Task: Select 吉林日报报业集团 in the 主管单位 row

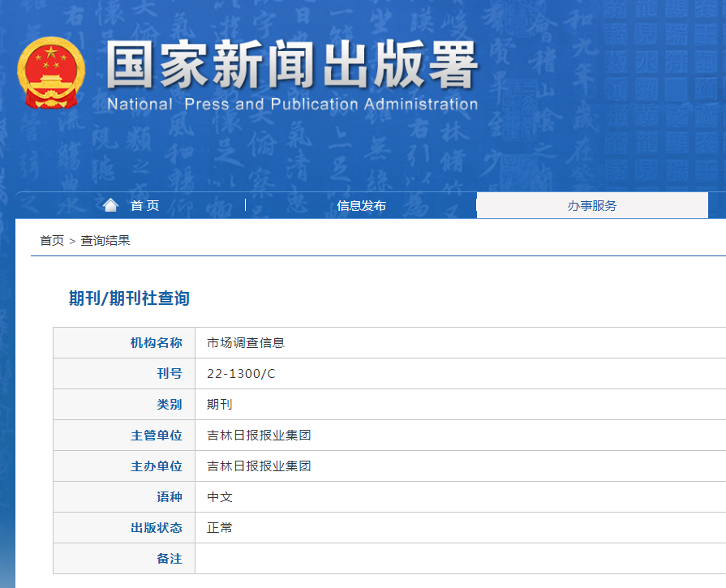Action: pyautogui.click(x=259, y=436)
